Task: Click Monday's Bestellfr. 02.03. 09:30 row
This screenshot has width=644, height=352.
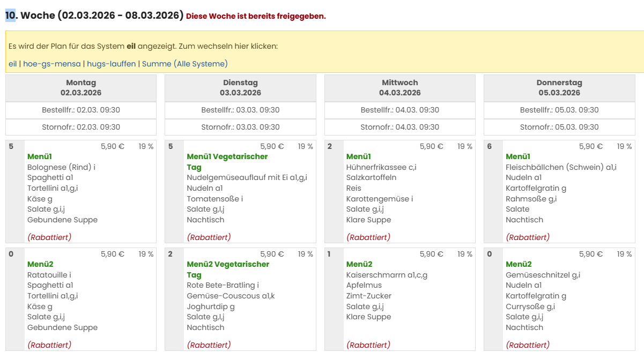Action: pos(81,110)
